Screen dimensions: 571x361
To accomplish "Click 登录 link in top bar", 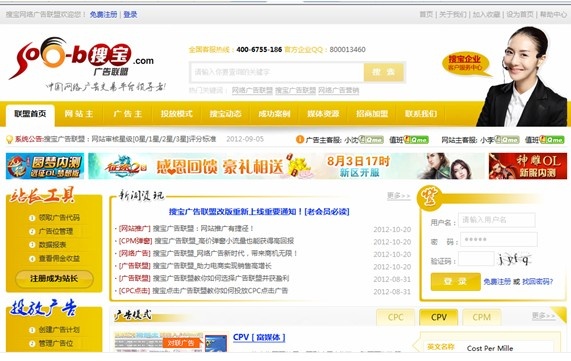I will pyautogui.click(x=130, y=15).
